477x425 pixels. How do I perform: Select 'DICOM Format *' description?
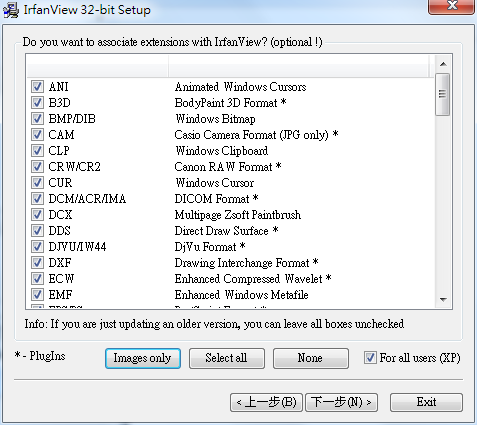pos(216,199)
